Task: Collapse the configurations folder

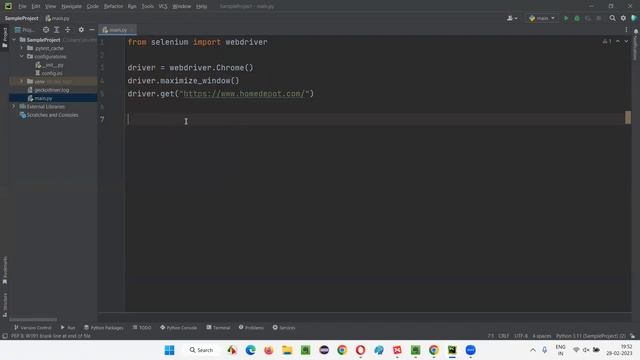Action: click(x=22, y=56)
